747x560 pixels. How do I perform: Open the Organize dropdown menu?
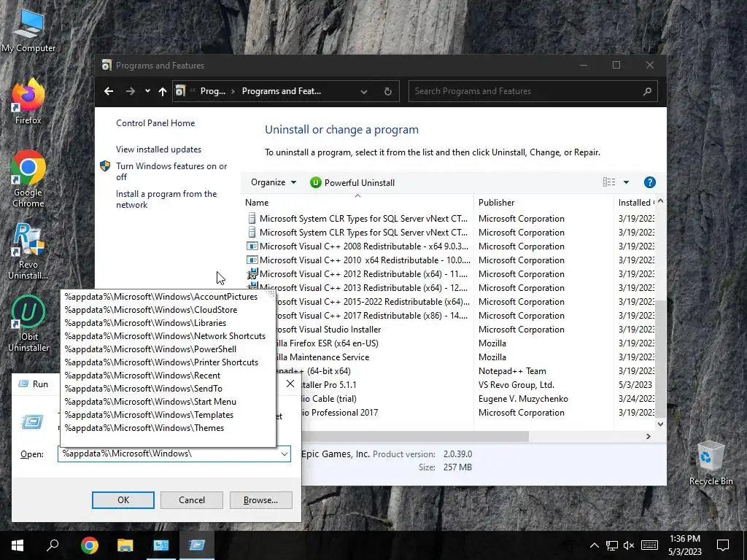(x=274, y=182)
